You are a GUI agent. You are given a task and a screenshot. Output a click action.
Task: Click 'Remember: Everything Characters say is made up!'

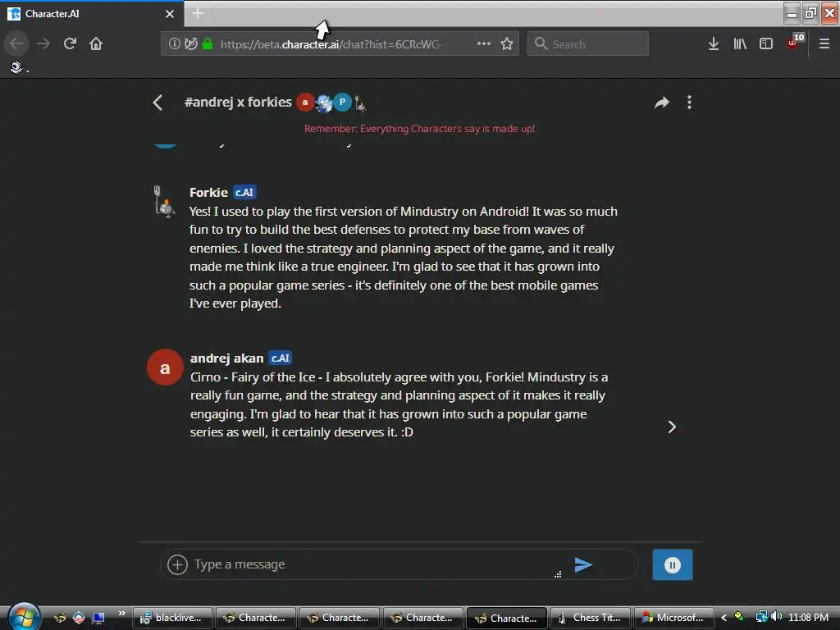tap(419, 129)
